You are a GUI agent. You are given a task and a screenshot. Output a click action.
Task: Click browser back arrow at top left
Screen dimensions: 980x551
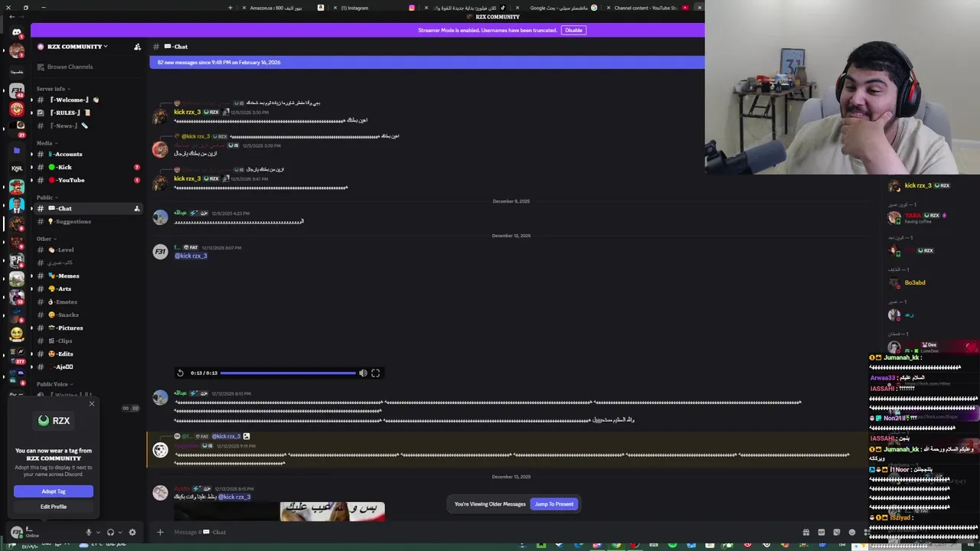click(11, 16)
